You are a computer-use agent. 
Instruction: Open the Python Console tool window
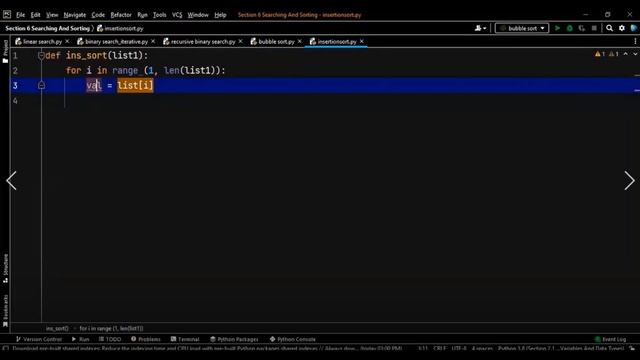click(293, 339)
